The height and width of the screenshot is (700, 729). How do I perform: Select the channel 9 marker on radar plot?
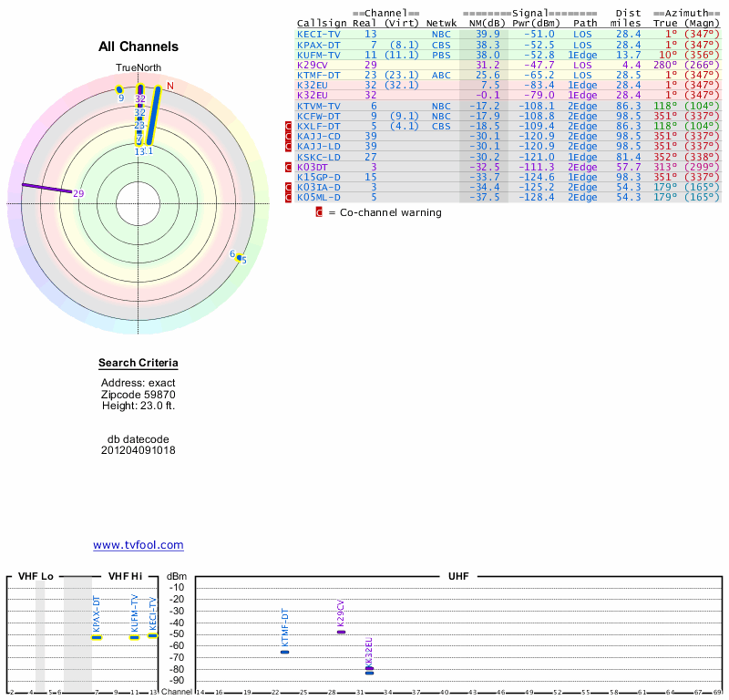tap(119, 89)
